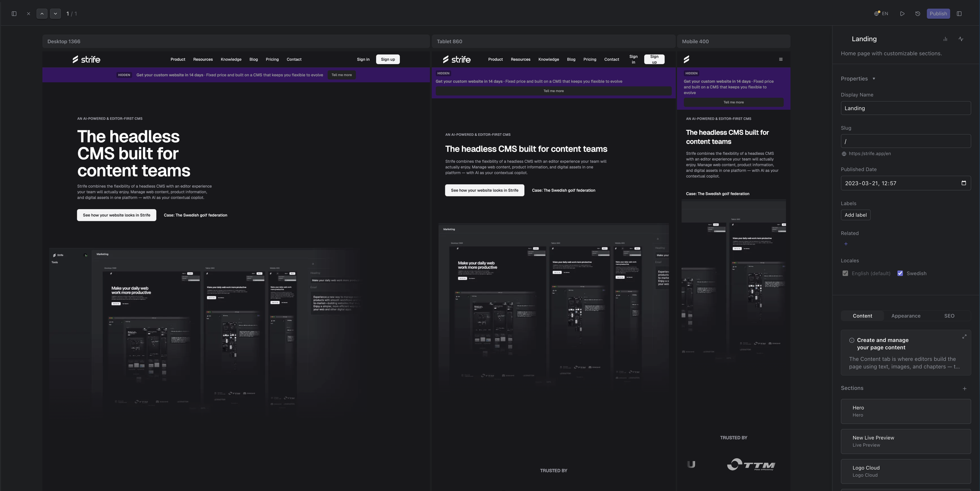Click Sign in link in desktop preview
Screen dimensions: 980x491
[363, 59]
